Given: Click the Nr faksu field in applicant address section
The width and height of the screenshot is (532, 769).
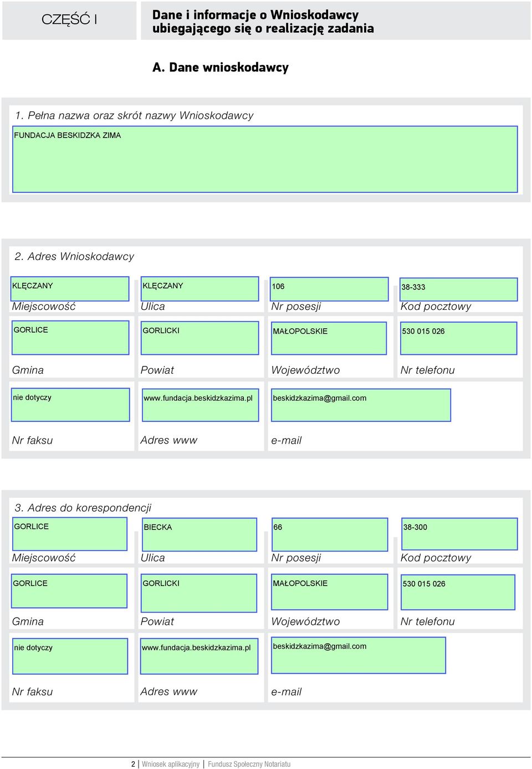Looking at the screenshot, I should coord(70,405).
